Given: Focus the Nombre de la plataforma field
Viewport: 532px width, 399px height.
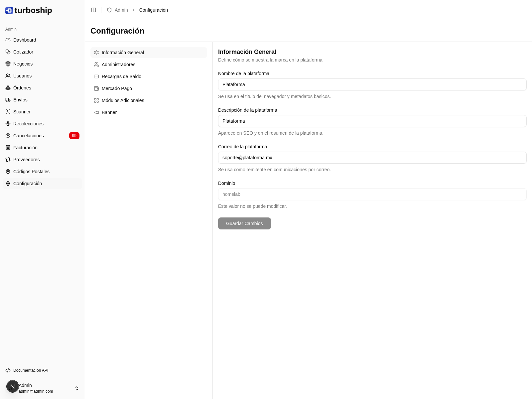Looking at the screenshot, I should click(372, 84).
